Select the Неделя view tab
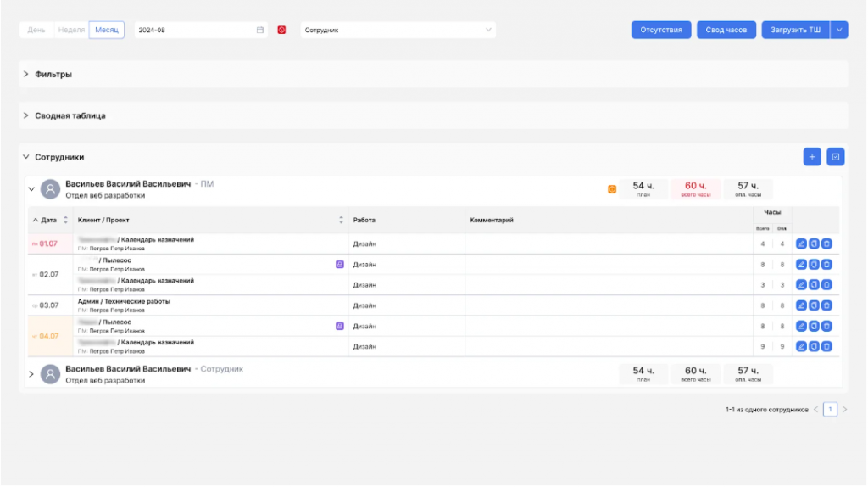 (x=71, y=30)
